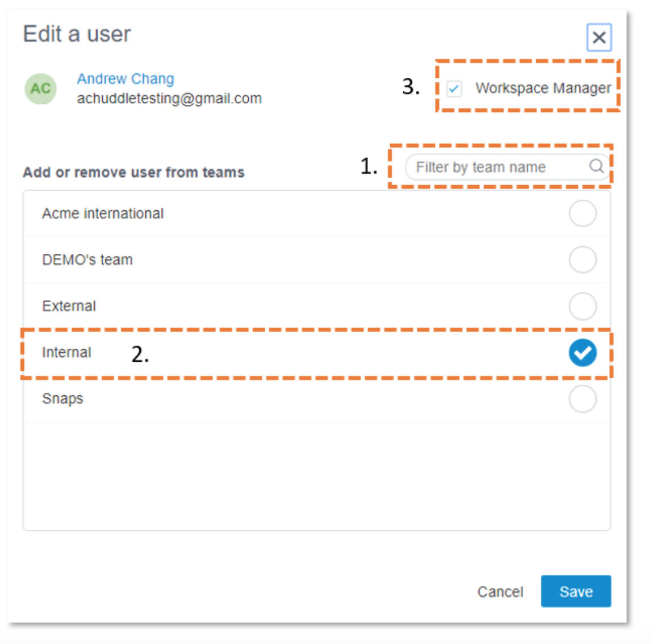Viewport: 652px width, 644px height.
Task: Select the DEMO's team radio button
Action: (583, 260)
